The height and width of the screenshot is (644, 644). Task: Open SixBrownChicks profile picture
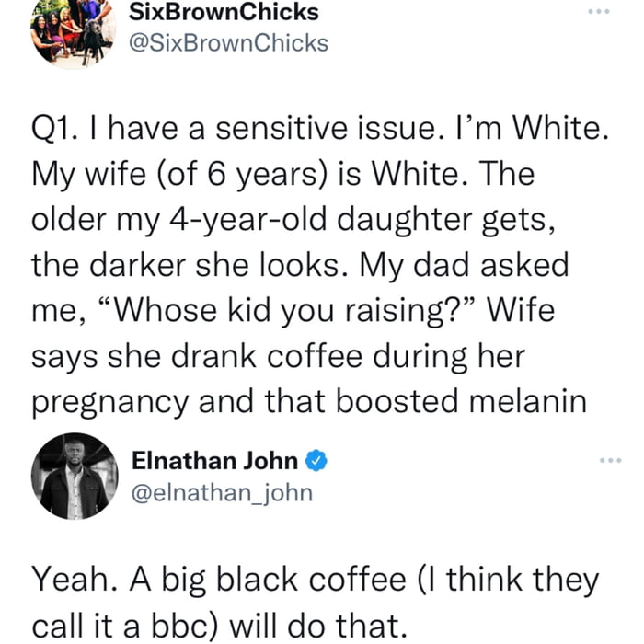pyautogui.click(x=73, y=32)
